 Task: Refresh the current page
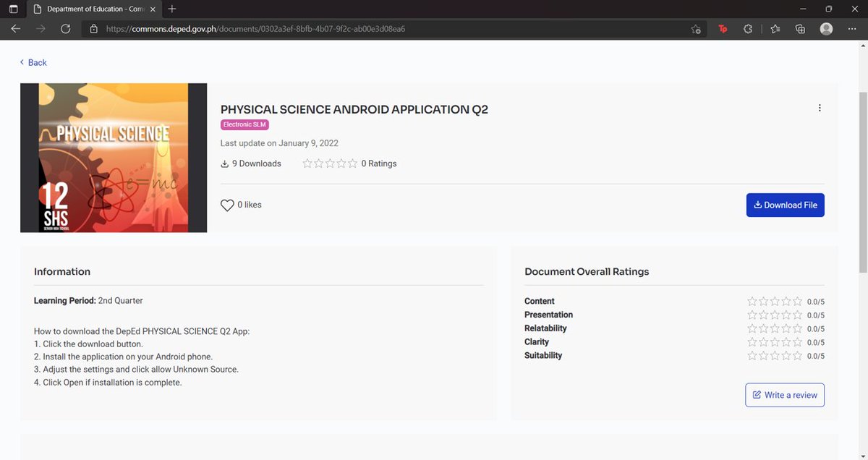point(65,29)
